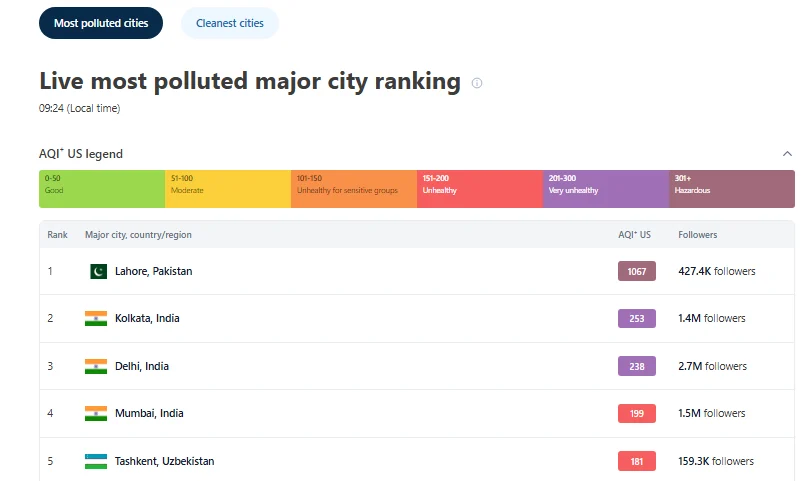Viewport: 808px width, 481px height.
Task: Click the India flag next to Kolkata
Action: click(x=96, y=318)
